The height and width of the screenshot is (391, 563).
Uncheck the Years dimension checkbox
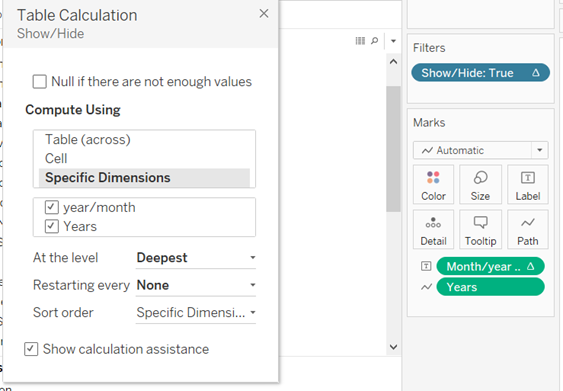(x=52, y=226)
